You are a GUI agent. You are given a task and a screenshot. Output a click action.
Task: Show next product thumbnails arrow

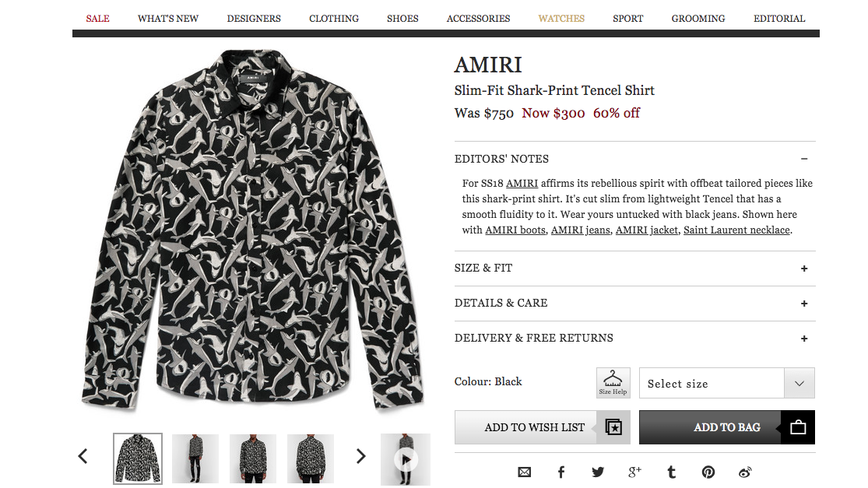pos(360,457)
